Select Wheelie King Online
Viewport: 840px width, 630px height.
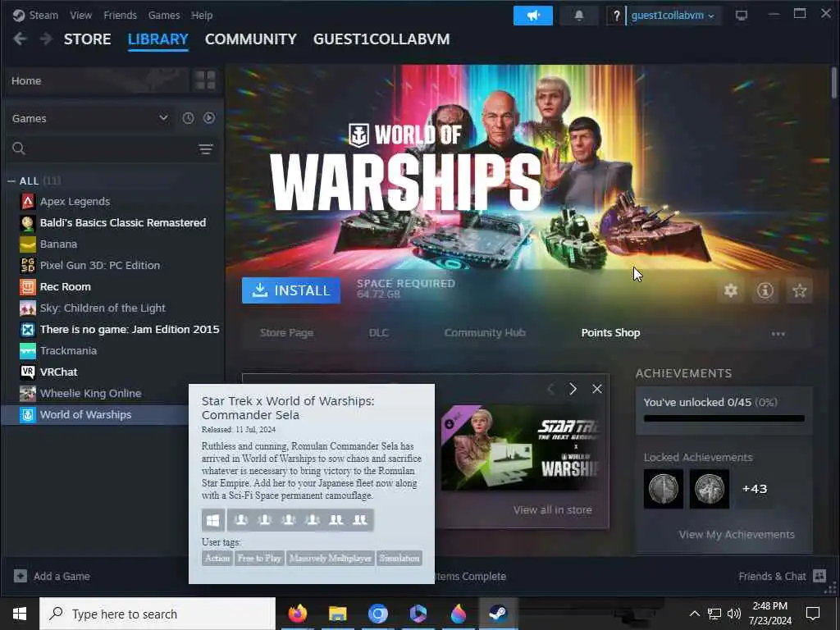[90, 393]
